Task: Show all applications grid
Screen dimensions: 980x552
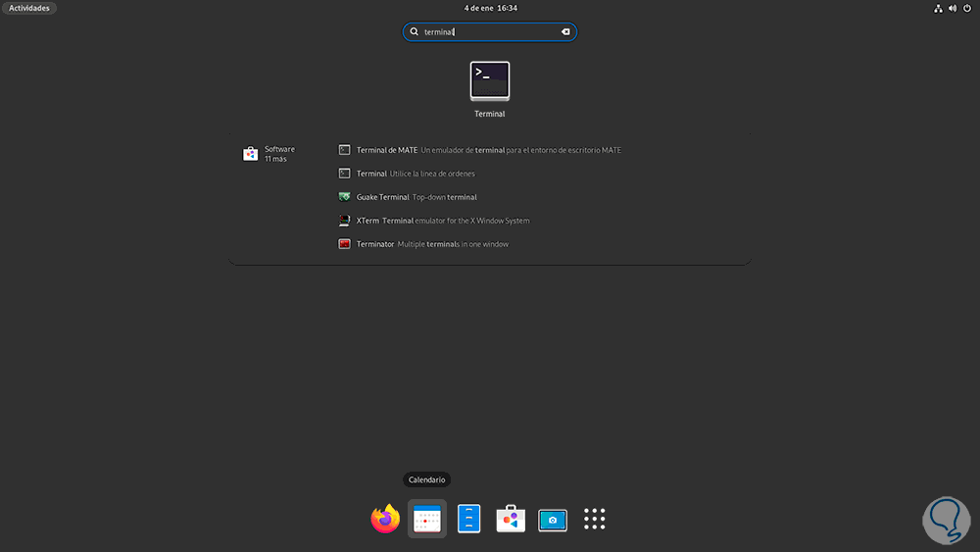Action: pyautogui.click(x=595, y=519)
